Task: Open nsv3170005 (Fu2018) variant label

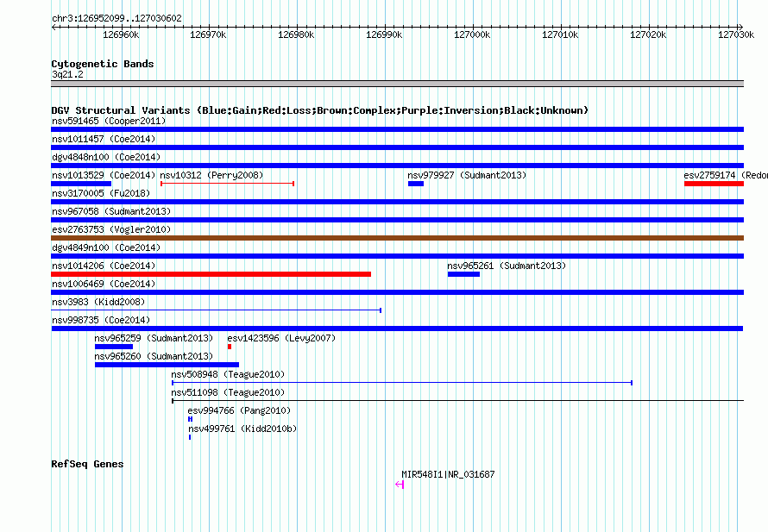Action: click(x=101, y=193)
